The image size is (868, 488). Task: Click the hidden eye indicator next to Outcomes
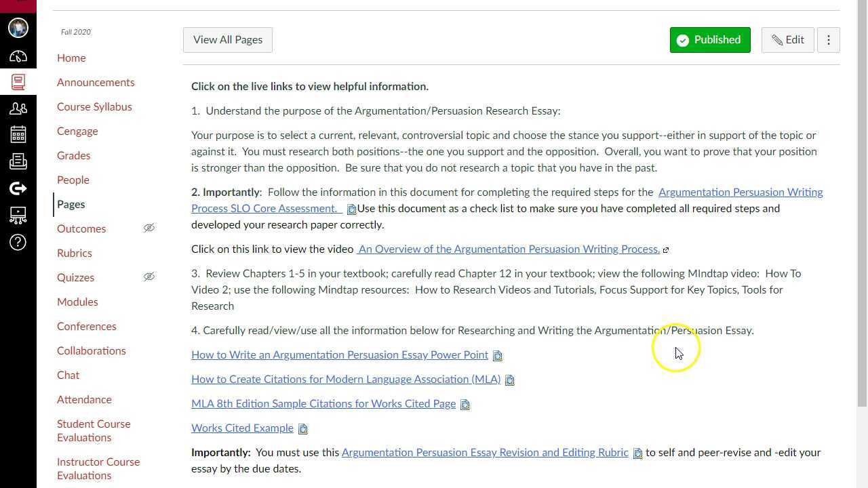pos(149,229)
